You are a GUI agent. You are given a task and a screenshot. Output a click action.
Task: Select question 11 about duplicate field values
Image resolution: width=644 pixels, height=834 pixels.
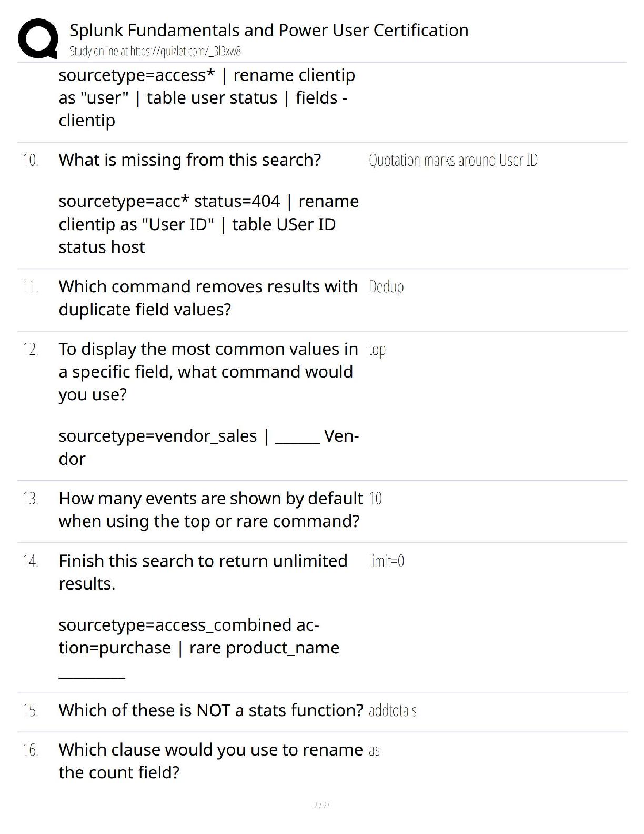pos(208,298)
